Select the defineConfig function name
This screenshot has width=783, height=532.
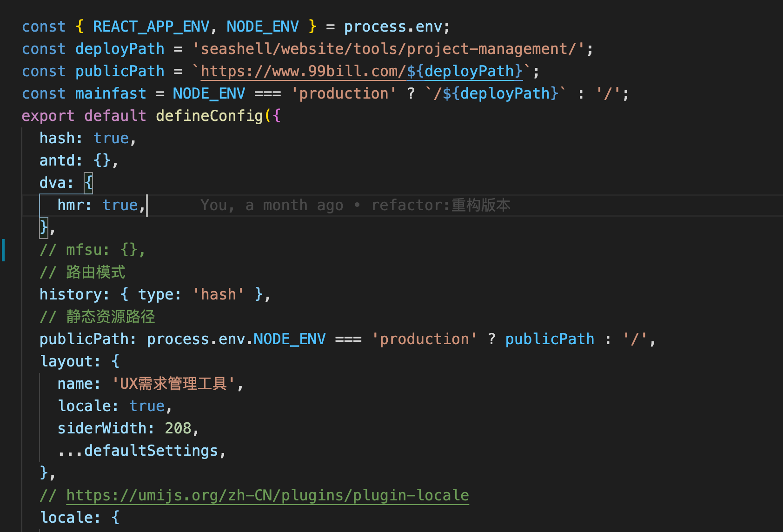pos(208,115)
